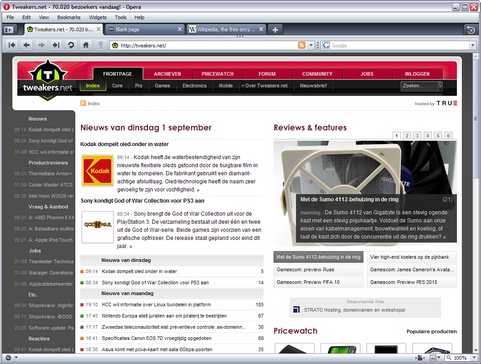Click the Wand password icon
This screenshot has height=364, width=481.
click(x=100, y=45)
